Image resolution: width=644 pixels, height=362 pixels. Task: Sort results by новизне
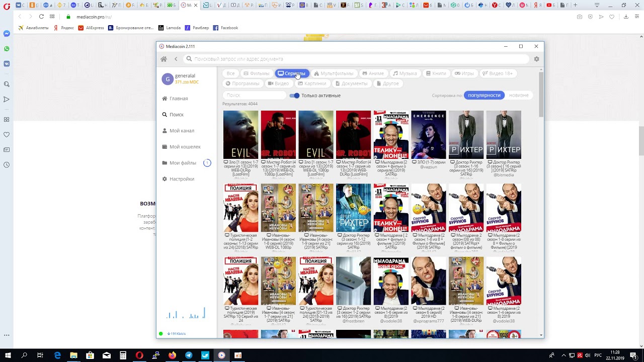pyautogui.click(x=519, y=96)
